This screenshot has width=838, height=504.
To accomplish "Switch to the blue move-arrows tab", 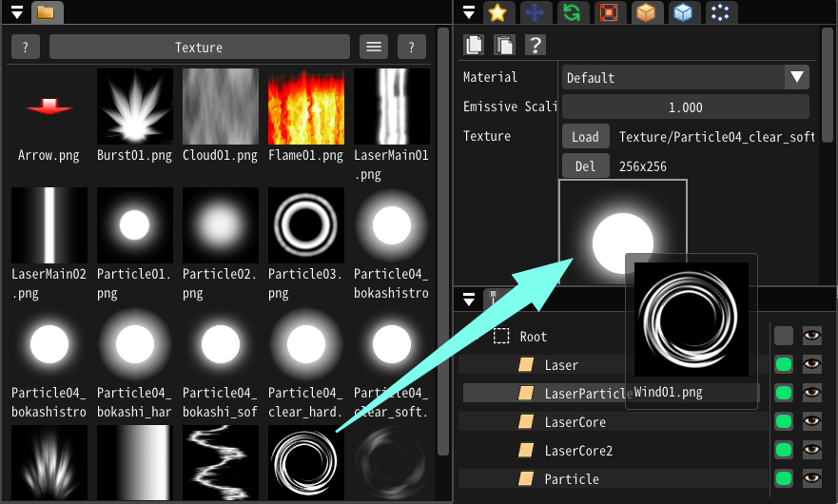I will tap(534, 12).
